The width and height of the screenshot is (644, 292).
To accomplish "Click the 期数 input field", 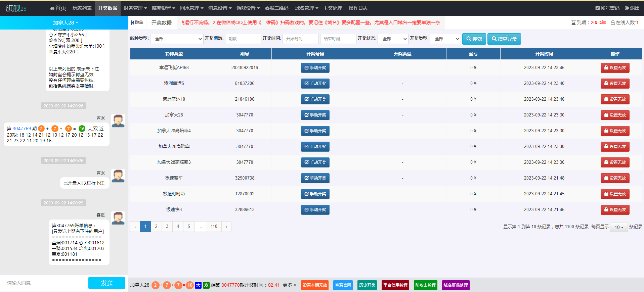I will [x=243, y=39].
